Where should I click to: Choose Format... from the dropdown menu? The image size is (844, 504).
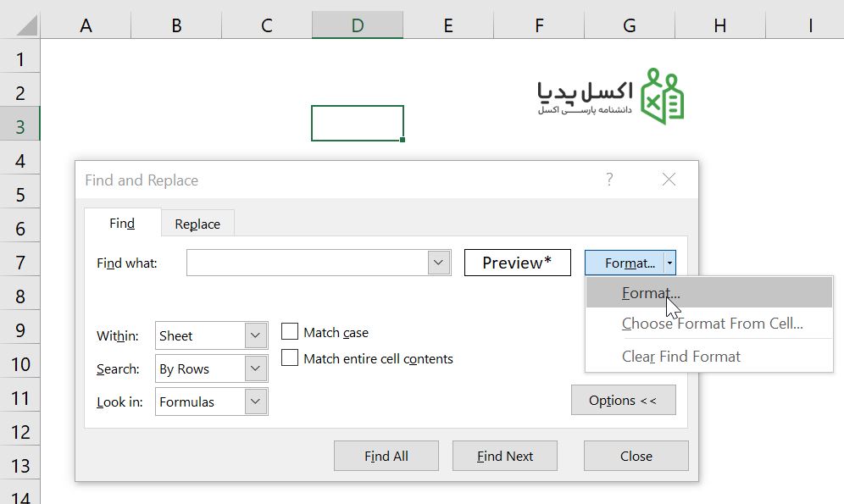(709, 292)
